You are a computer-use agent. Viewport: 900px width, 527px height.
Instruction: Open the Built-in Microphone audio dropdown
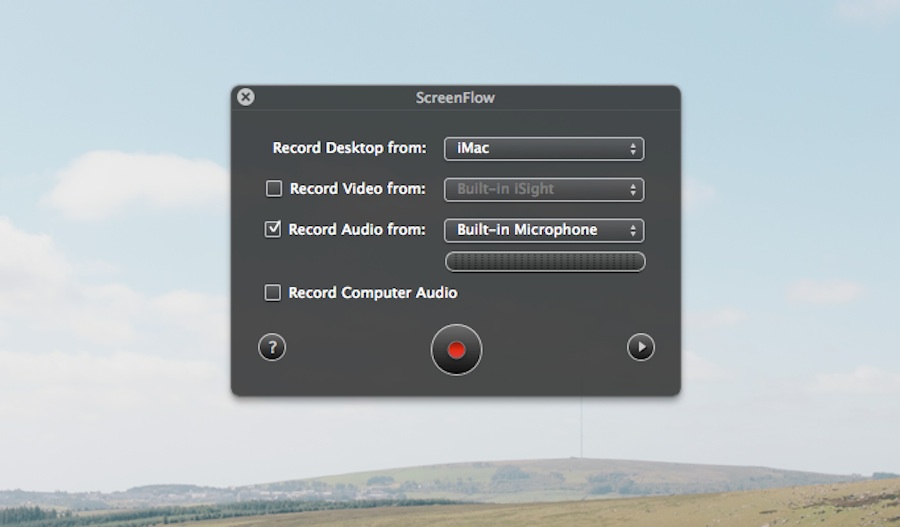(544, 230)
